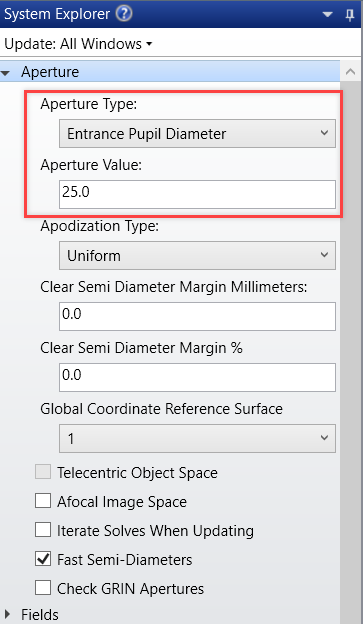The width and height of the screenshot is (363, 624).
Task: Open the Update: All Windows dropdown
Action: pyautogui.click(x=78, y=44)
